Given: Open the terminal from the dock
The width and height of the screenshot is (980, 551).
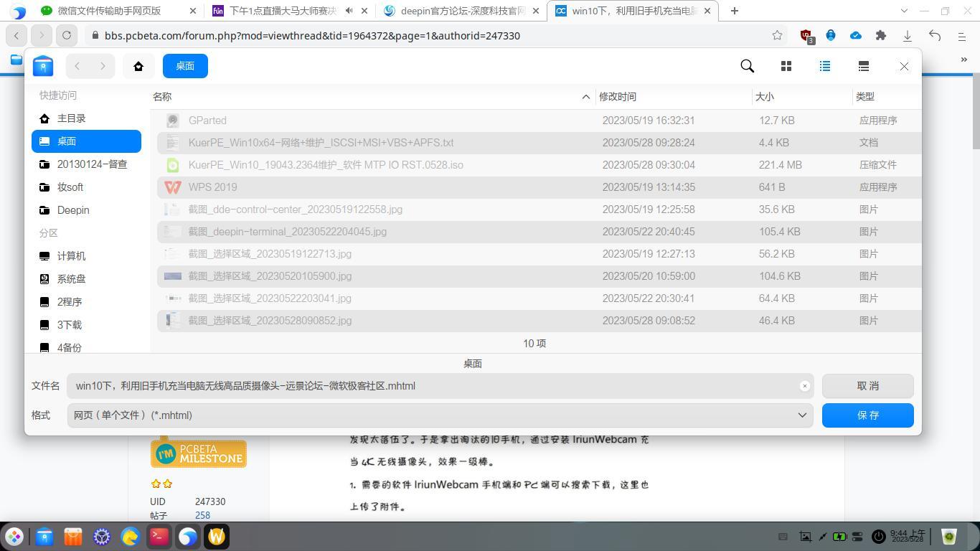Looking at the screenshot, I should click(x=159, y=537).
